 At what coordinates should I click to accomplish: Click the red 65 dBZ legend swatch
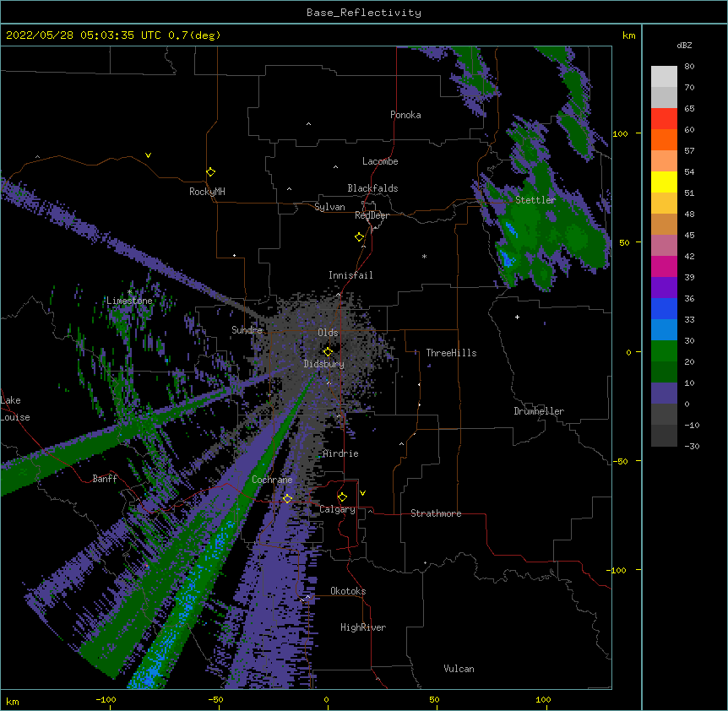664,118
